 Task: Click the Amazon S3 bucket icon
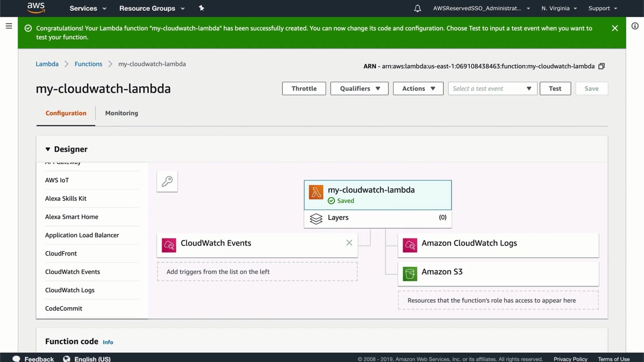click(x=410, y=274)
